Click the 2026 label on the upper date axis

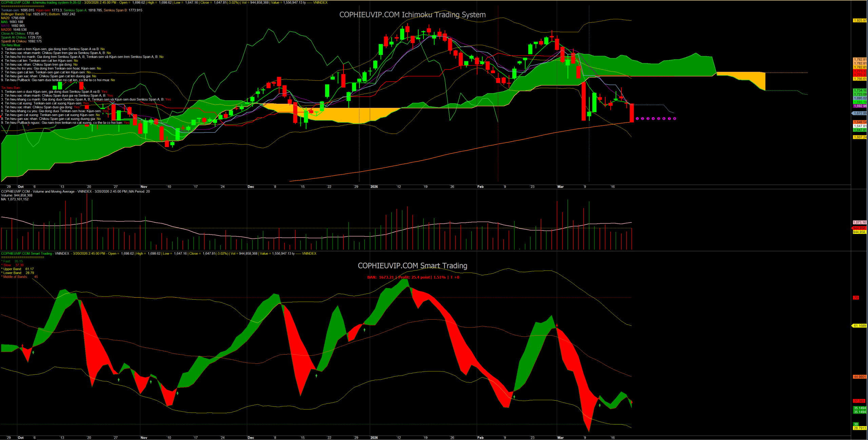click(x=374, y=187)
